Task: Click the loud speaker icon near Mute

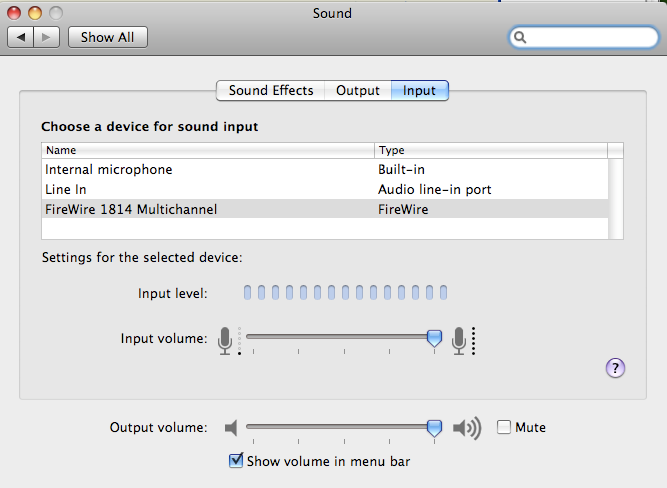Action: pyautogui.click(x=467, y=428)
